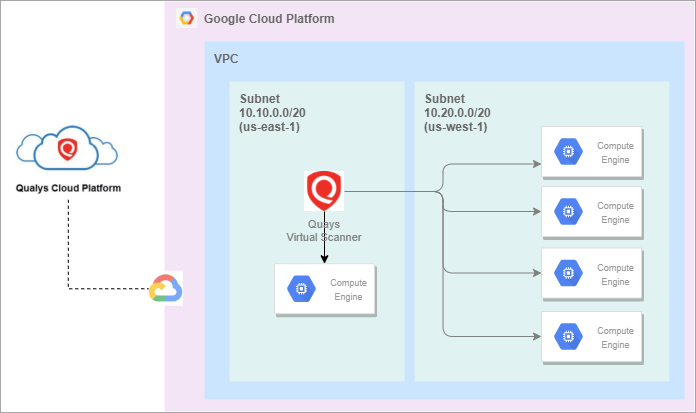Click the 'Qualys Cloud Platform' label

68,188
